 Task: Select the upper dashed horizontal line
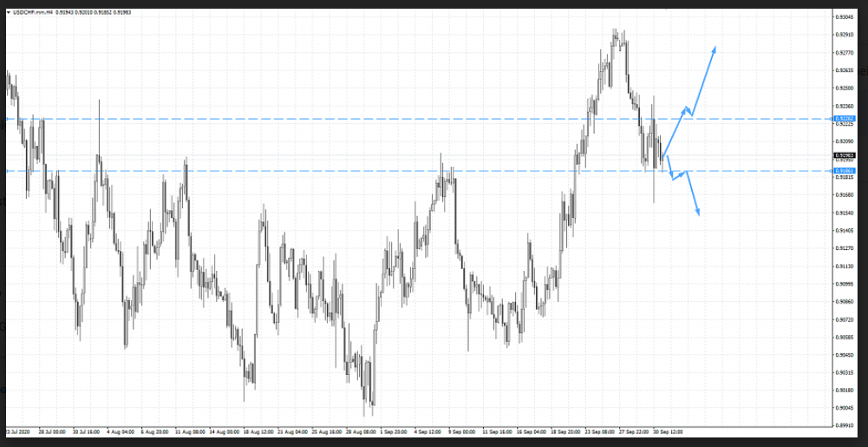coord(347,118)
